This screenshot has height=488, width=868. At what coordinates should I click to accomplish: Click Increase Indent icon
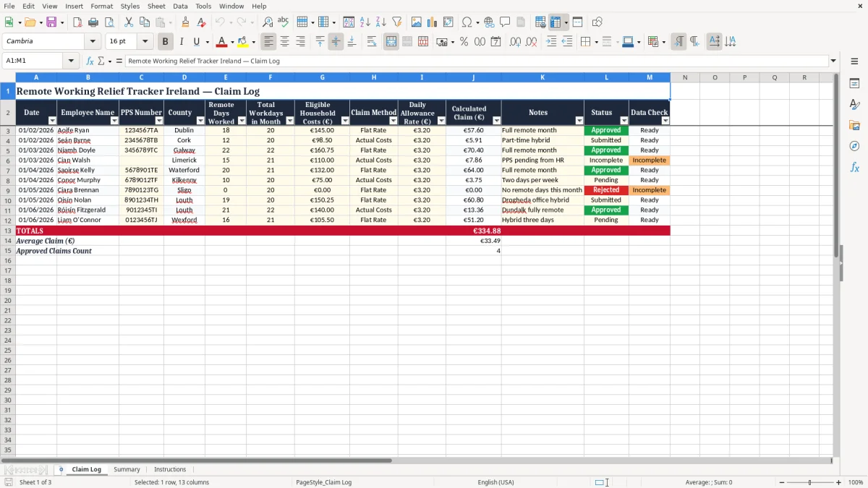click(551, 42)
